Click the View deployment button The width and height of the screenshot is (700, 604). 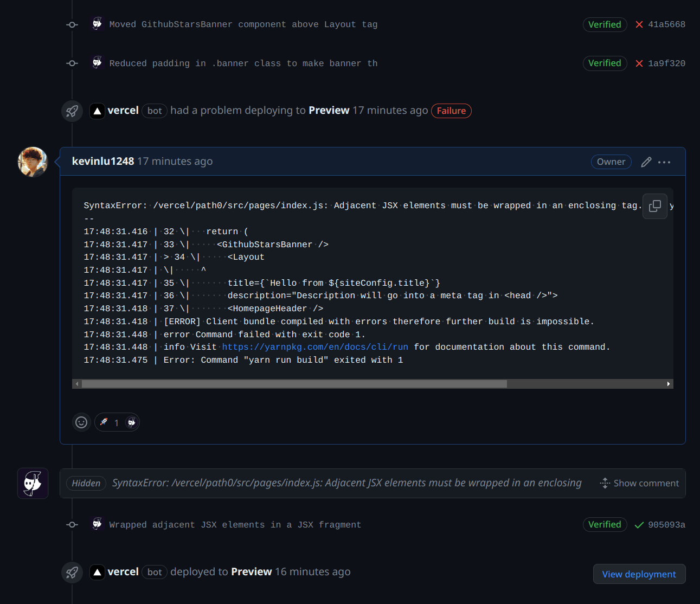pos(639,574)
